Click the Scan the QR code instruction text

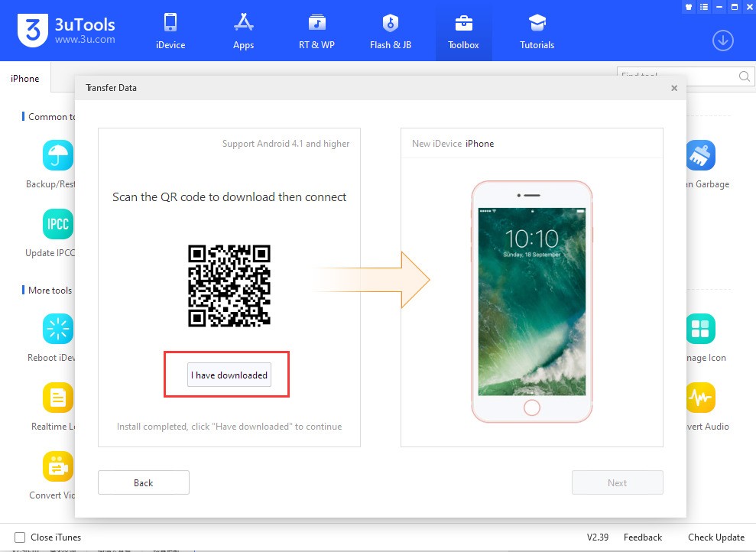pyautogui.click(x=229, y=197)
